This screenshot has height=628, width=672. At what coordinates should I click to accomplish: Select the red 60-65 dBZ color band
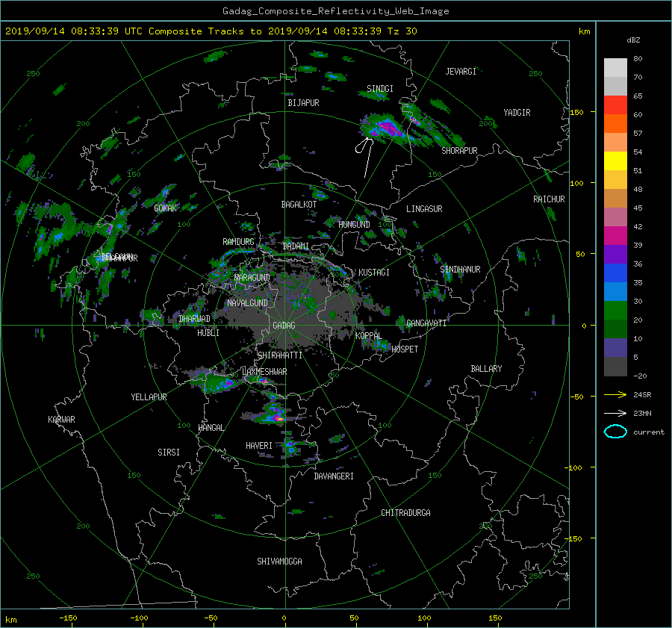tap(615, 105)
